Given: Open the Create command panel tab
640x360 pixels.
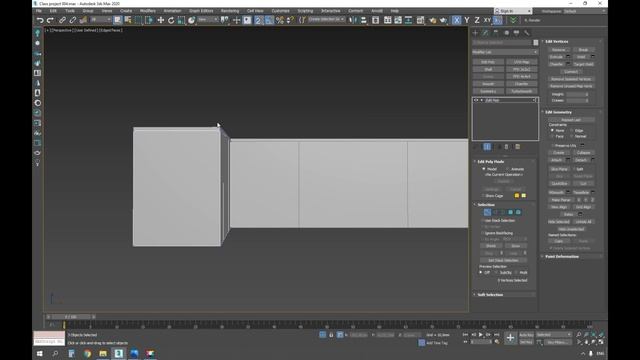Looking at the screenshot, I should tap(475, 33).
